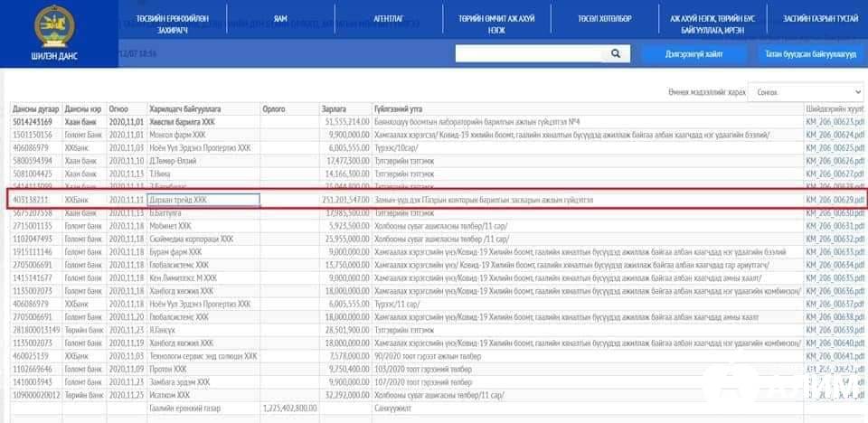The height and width of the screenshot is (423, 868).
Task: Select the Протон ХХК cell
Action: (168, 369)
